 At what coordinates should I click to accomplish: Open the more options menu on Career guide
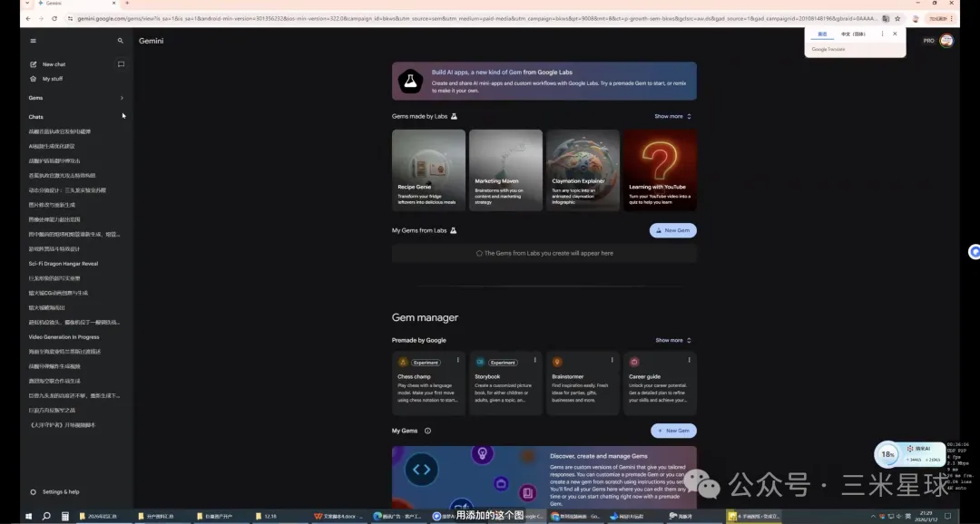click(690, 360)
